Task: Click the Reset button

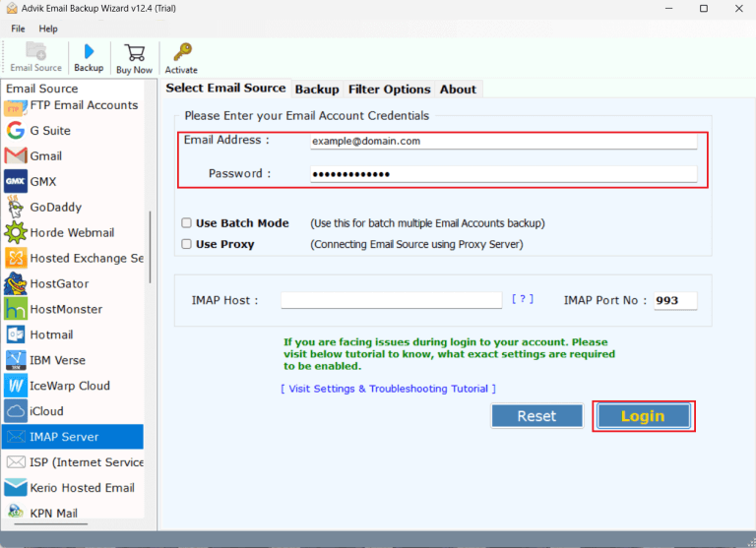Action: [x=536, y=416]
